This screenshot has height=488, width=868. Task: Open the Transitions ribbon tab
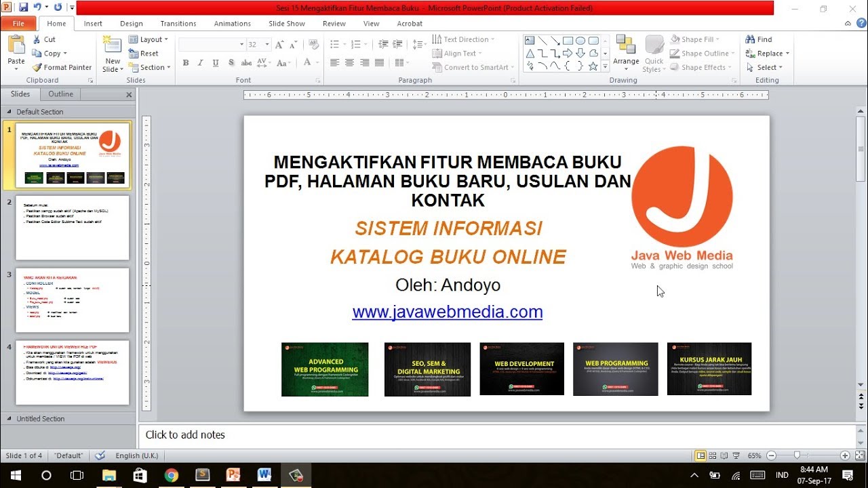click(x=178, y=23)
